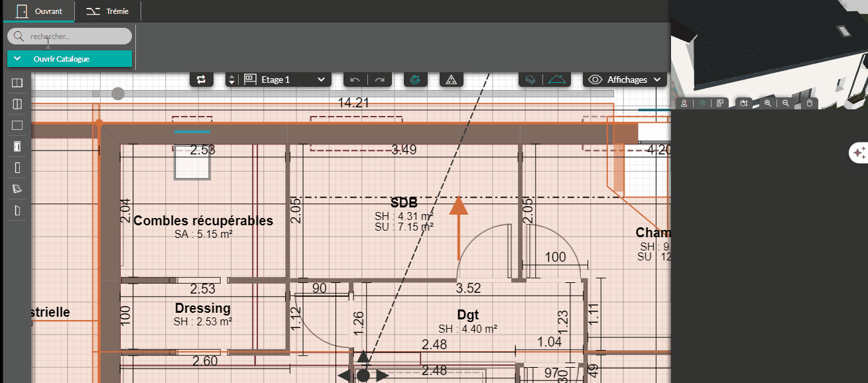Zoom in on the 3D view
The image size is (868, 383).
tap(768, 103)
